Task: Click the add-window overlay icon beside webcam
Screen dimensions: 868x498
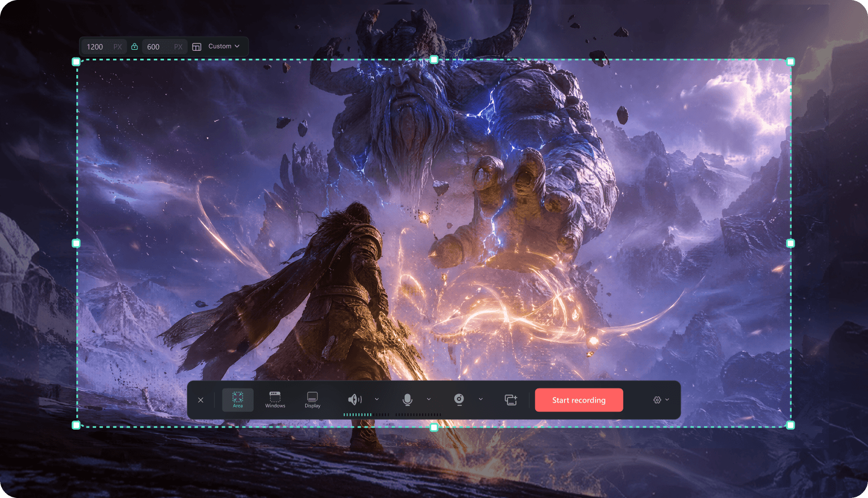Action: pyautogui.click(x=511, y=400)
